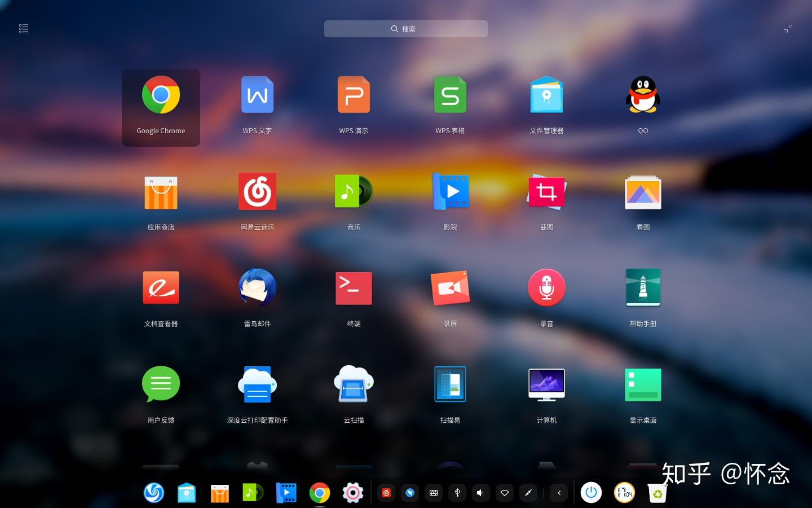This screenshot has height=508, width=812.
Task: Open app store from the dock
Action: point(220,493)
